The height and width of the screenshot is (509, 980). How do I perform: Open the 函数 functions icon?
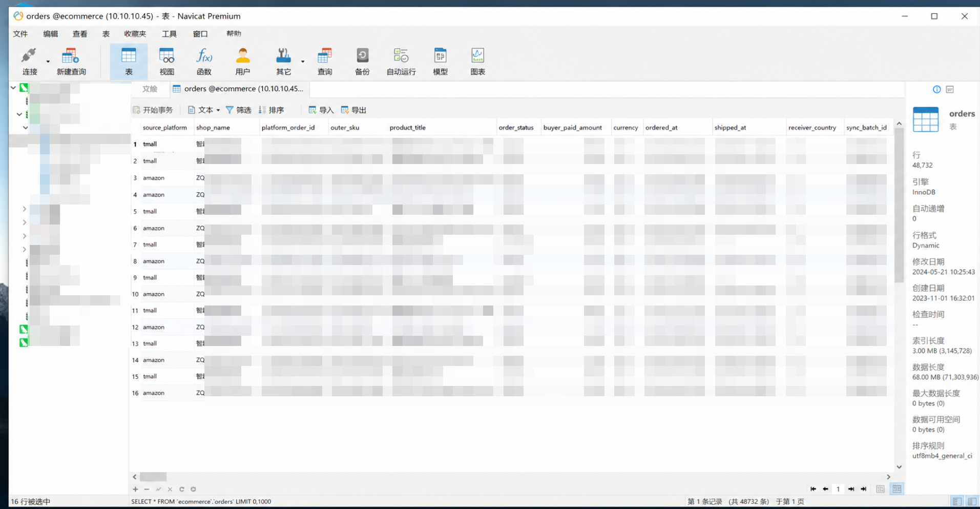[x=204, y=62]
